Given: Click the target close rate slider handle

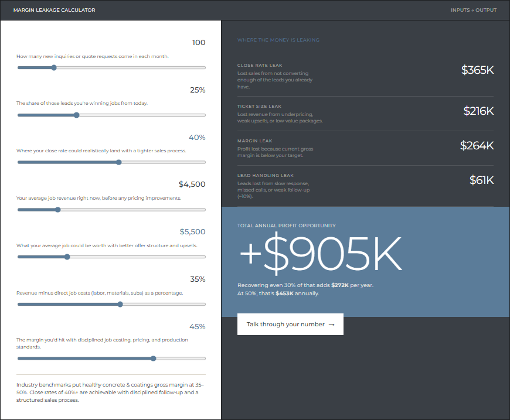Looking at the screenshot, I should 119,162.
